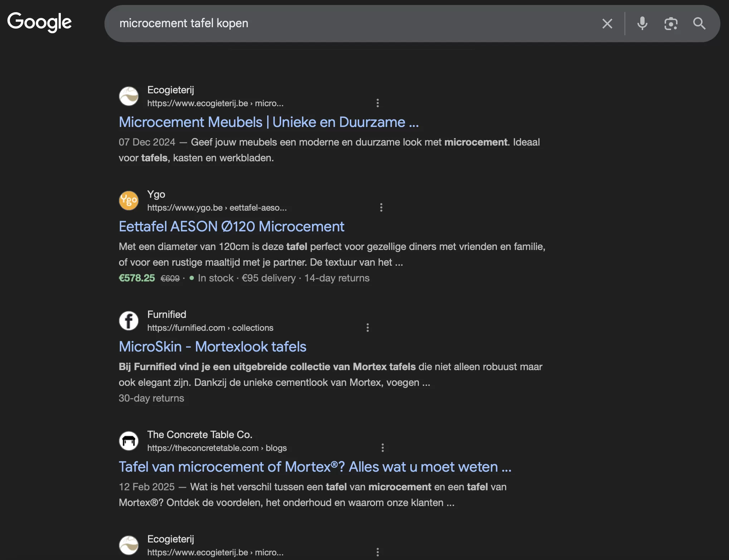This screenshot has height=560, width=729.
Task: Click the Furnified favicon
Action: click(x=128, y=320)
